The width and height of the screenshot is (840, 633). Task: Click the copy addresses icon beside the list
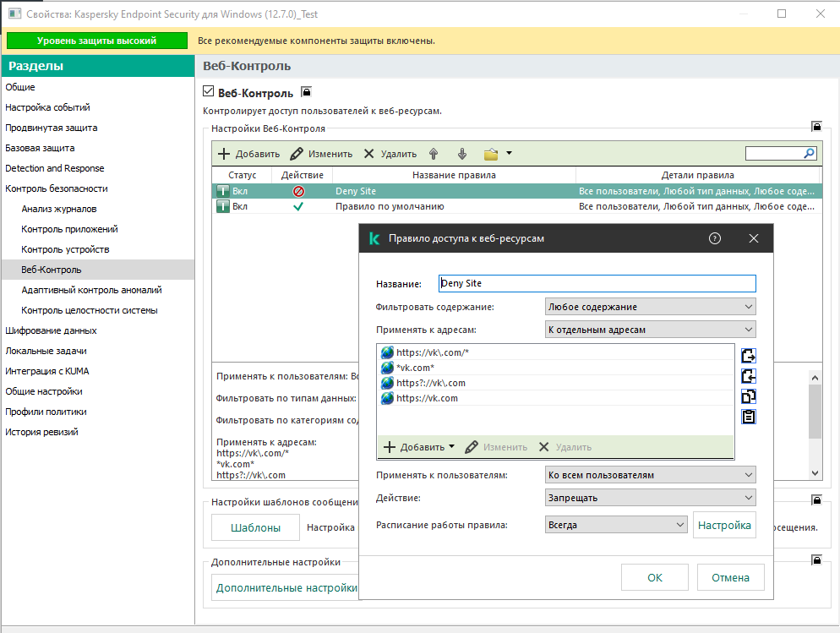tap(748, 396)
